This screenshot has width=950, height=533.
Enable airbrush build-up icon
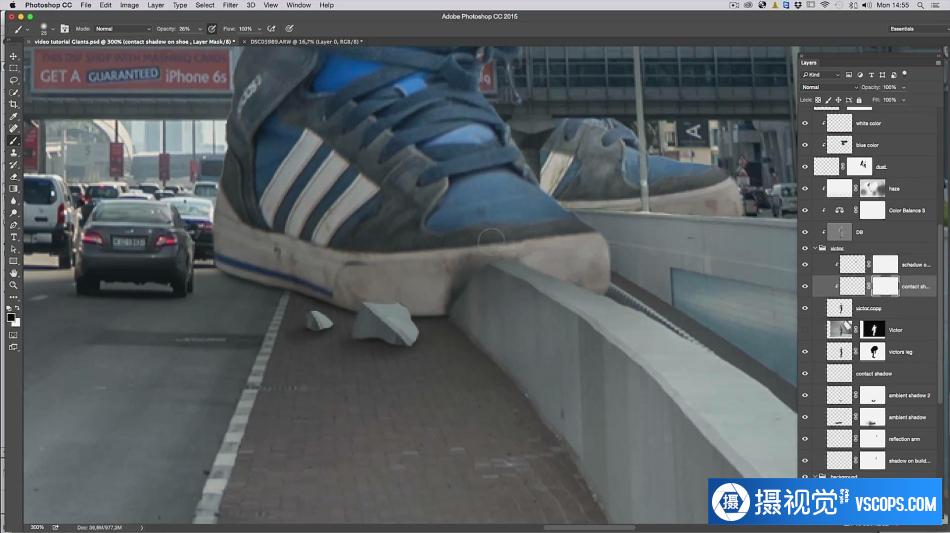pyautogui.click(x=271, y=28)
